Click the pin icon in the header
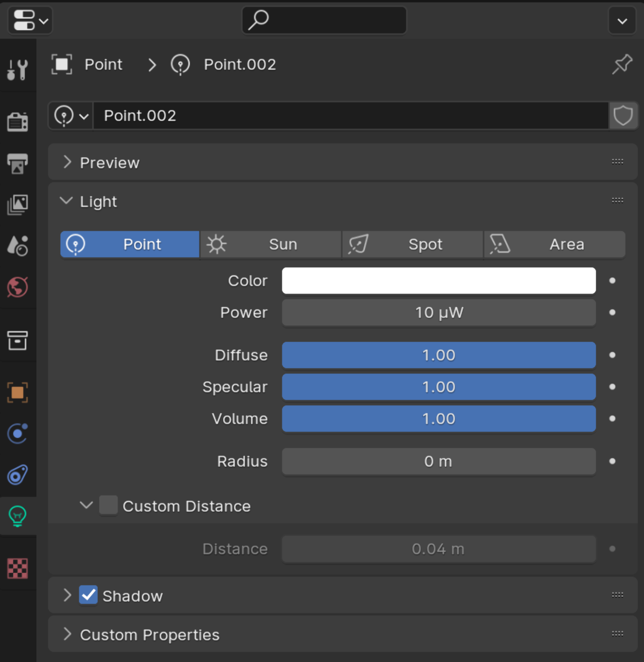Viewport: 644px width, 662px height. tap(622, 64)
